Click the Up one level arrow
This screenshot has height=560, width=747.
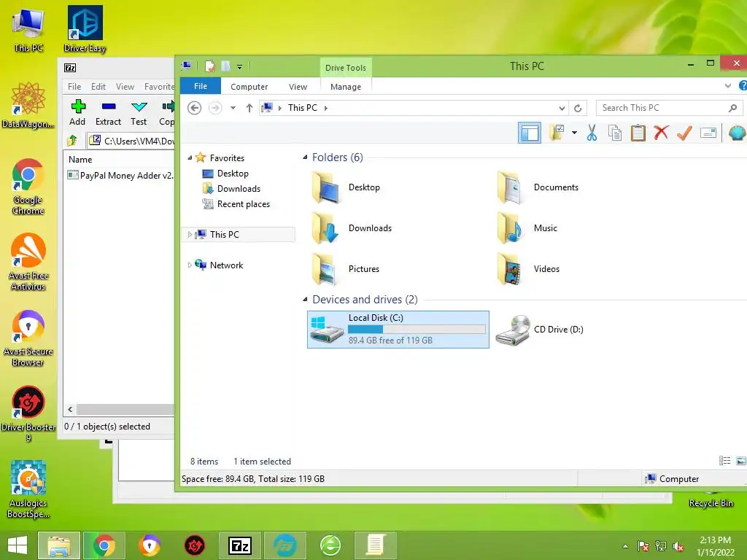point(249,108)
